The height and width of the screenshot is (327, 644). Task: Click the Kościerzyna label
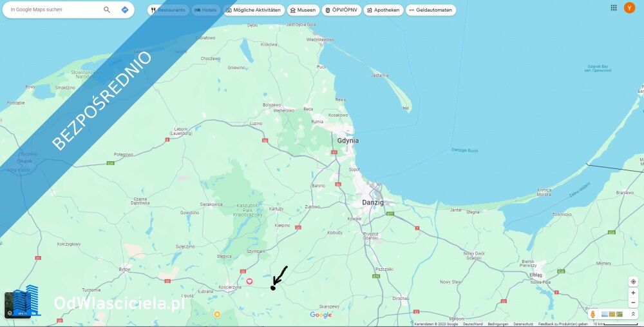coord(230,288)
